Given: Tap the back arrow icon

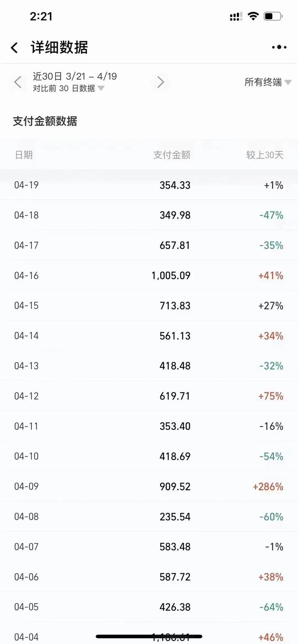Looking at the screenshot, I should 14,48.
